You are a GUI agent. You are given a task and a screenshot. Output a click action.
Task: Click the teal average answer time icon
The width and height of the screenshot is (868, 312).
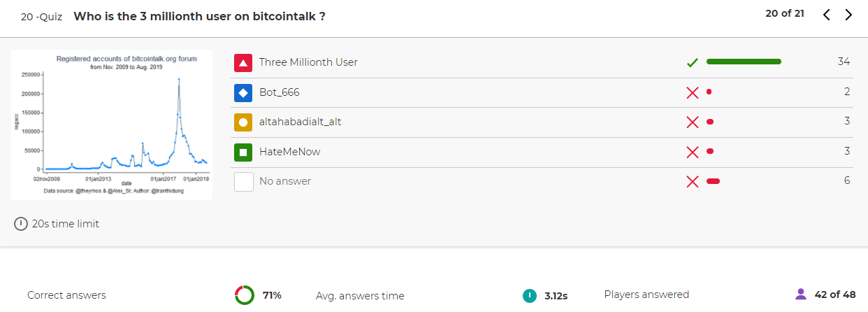click(529, 295)
